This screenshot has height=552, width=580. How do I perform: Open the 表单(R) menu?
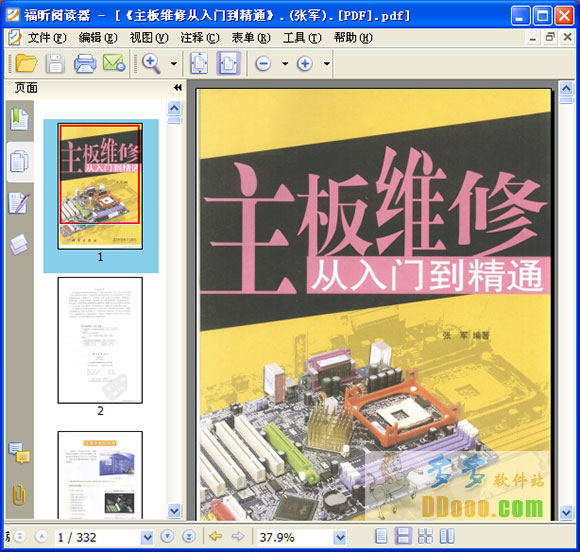coord(251,37)
